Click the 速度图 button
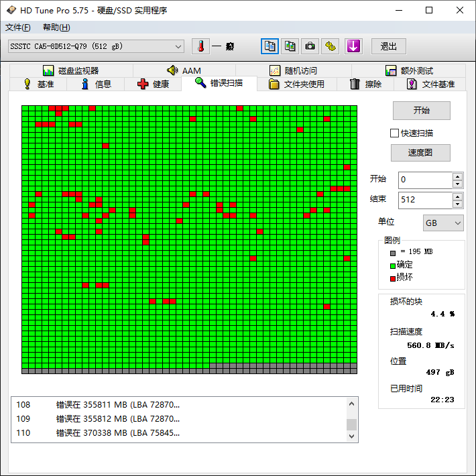This screenshot has width=476, height=476. 420,153
